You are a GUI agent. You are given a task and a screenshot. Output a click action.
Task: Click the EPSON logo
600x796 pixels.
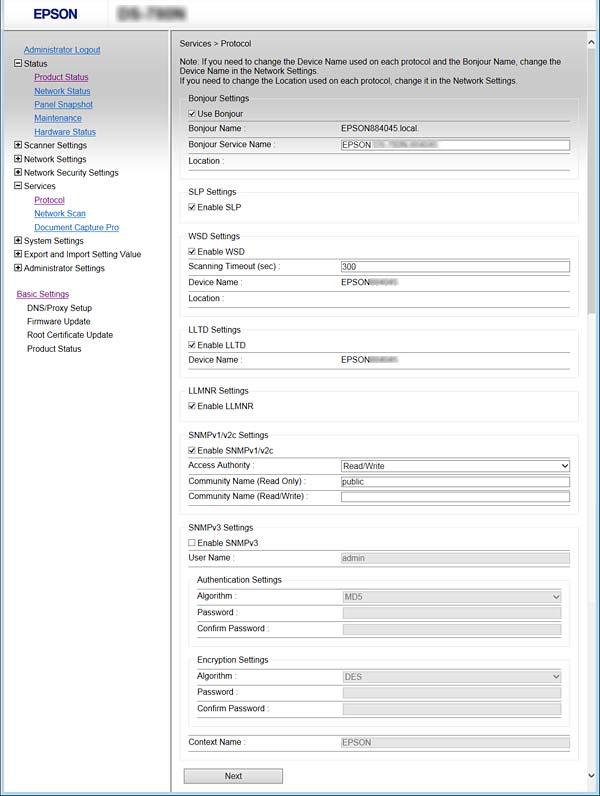(x=55, y=14)
